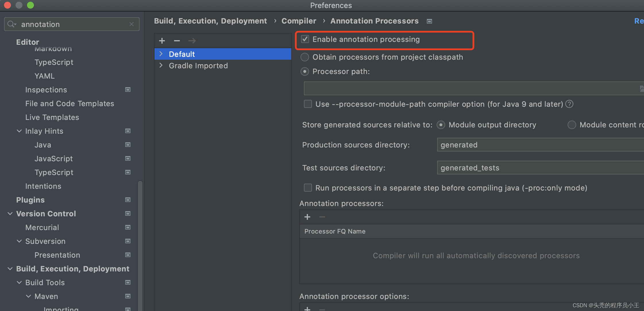Open File and Code Templates page
This screenshot has height=311, width=644.
(x=70, y=104)
